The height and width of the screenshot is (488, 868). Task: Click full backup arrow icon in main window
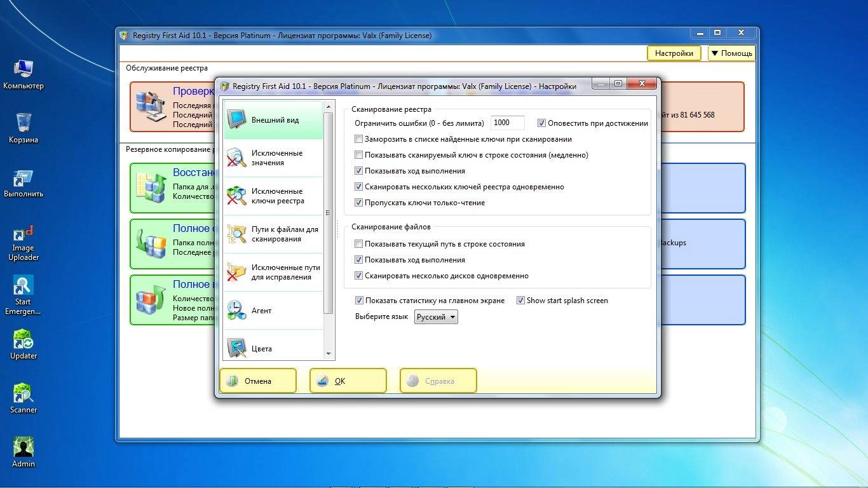coord(151,243)
